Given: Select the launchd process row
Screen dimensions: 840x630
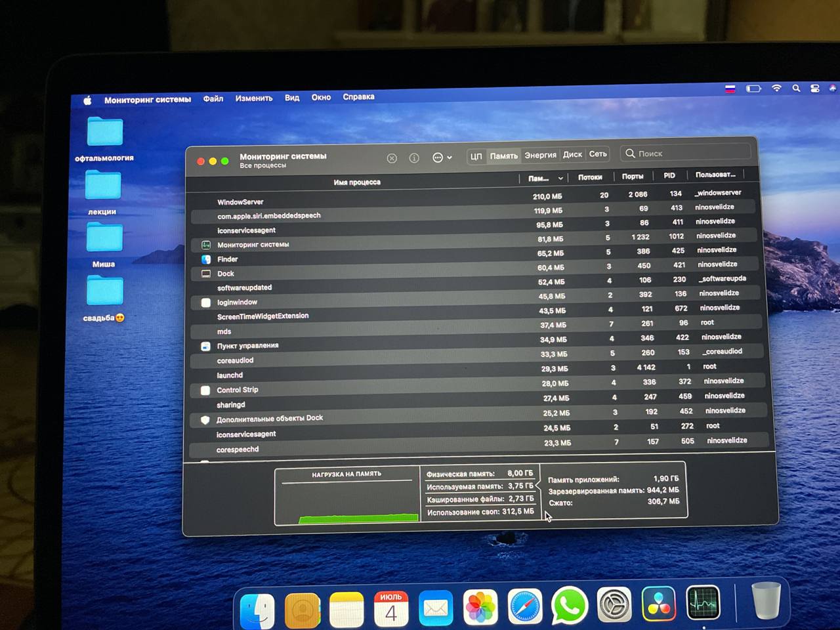Looking at the screenshot, I should click(x=478, y=372).
